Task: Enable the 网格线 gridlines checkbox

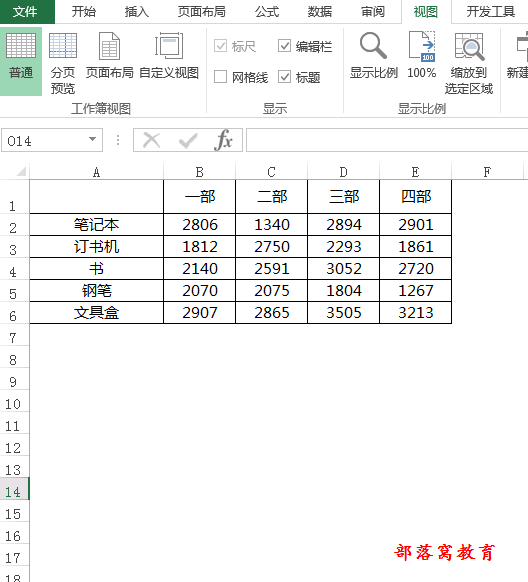Action: 220,77
